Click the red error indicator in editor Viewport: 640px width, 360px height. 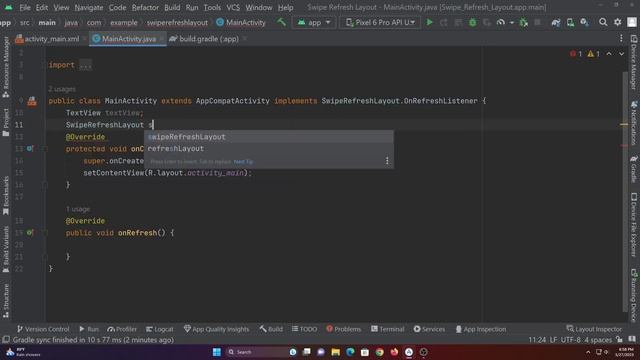pos(576,54)
